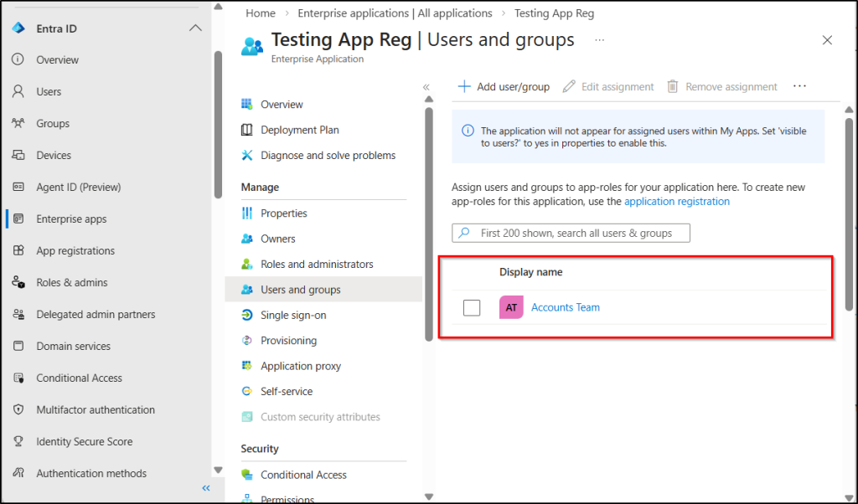
Task: Click the Accounts Team AT avatar
Action: pyautogui.click(x=511, y=307)
